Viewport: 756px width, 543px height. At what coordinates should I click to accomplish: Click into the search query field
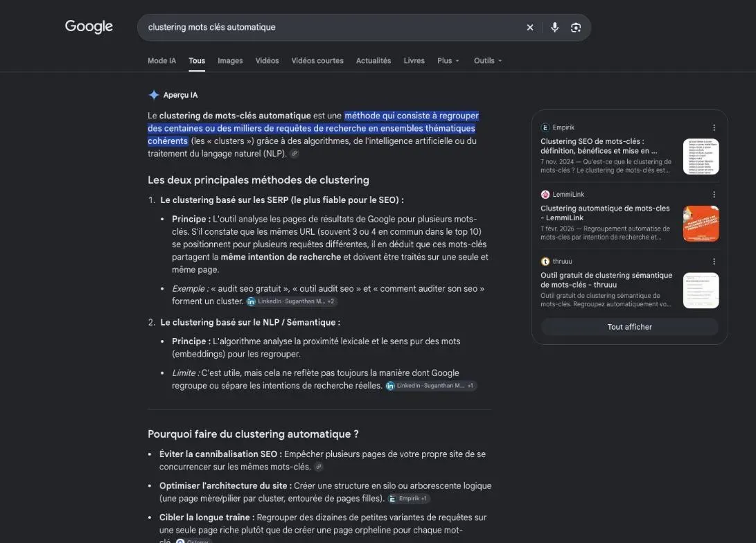333,28
